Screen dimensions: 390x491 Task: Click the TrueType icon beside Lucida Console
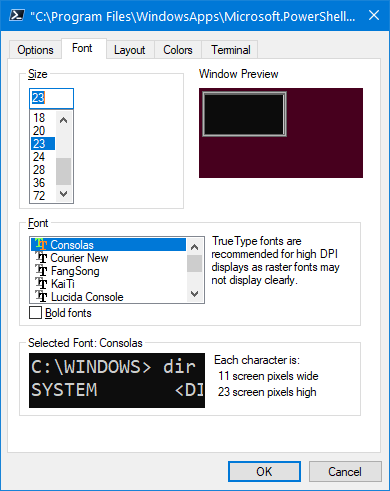coord(41,297)
